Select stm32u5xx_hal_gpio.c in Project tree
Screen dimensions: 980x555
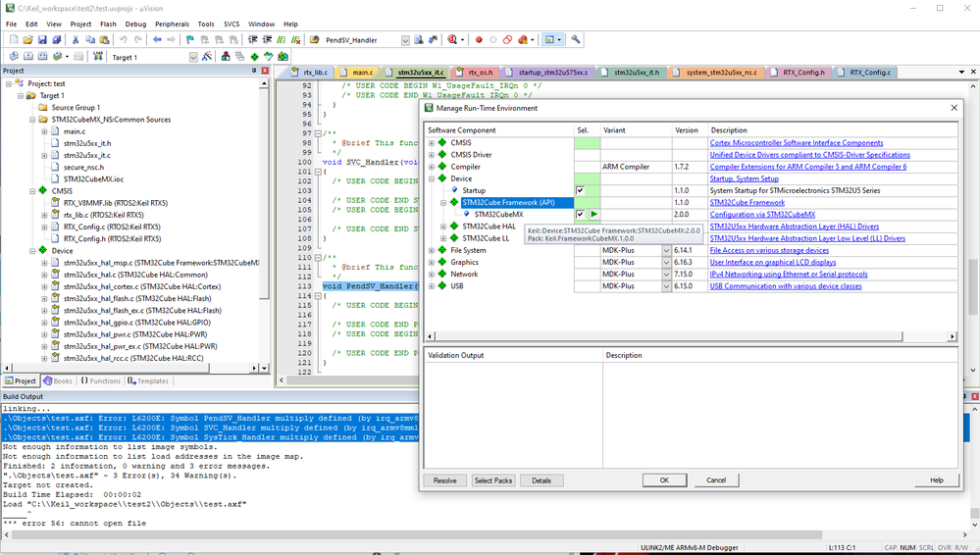click(x=136, y=323)
